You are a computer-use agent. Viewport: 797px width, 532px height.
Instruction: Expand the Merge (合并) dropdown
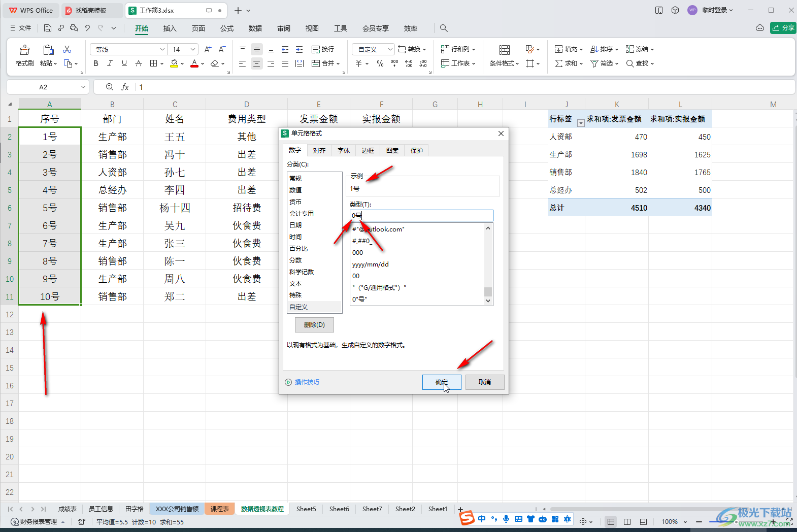[x=338, y=63]
